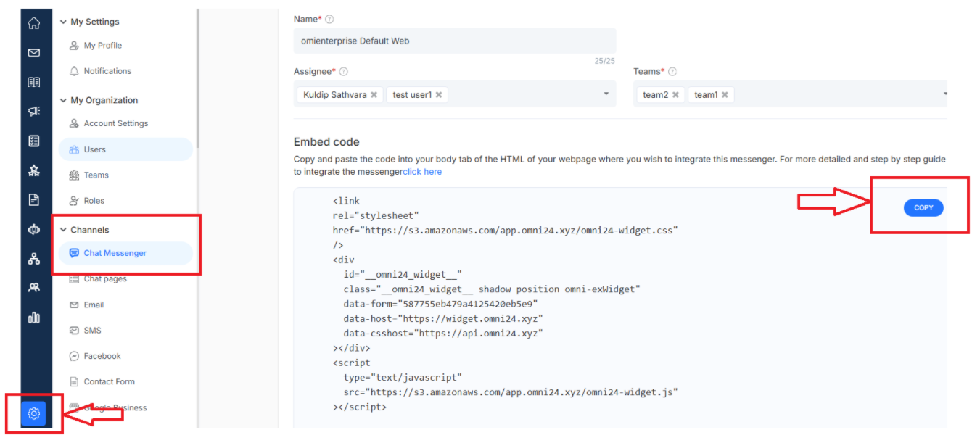
Task: Open the chatbot robot icon
Action: [x=33, y=229]
